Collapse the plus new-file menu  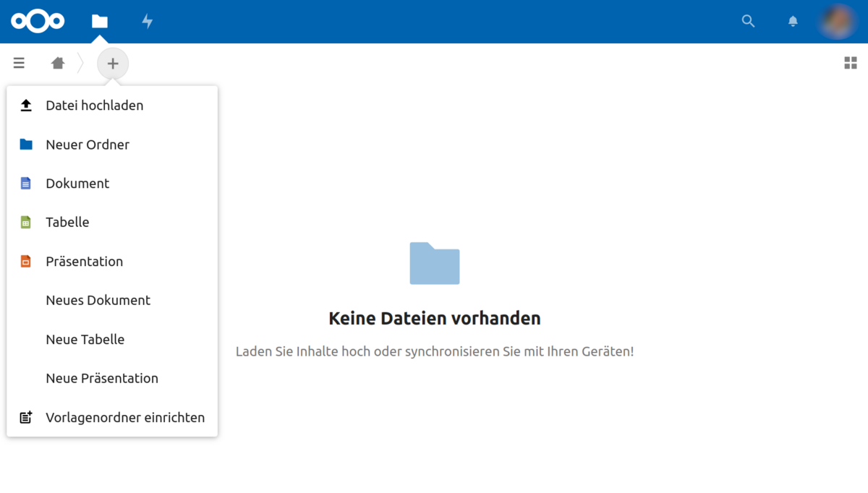pos(113,64)
